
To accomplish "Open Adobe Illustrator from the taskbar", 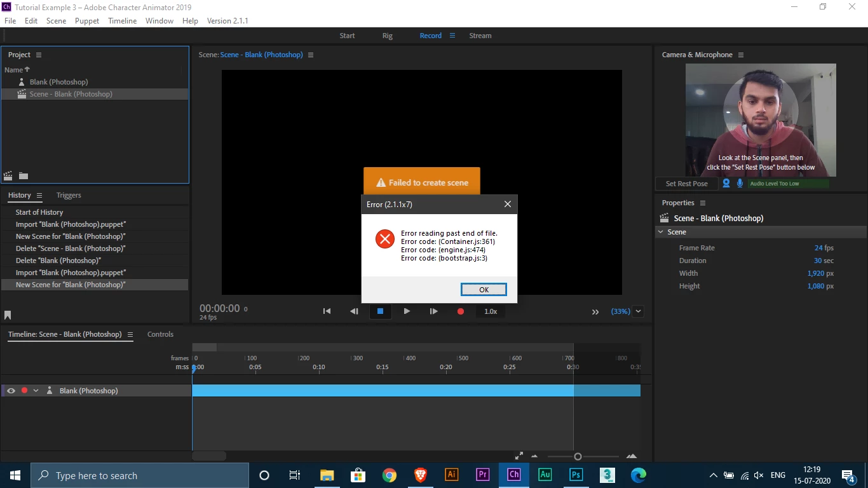I will click(452, 475).
